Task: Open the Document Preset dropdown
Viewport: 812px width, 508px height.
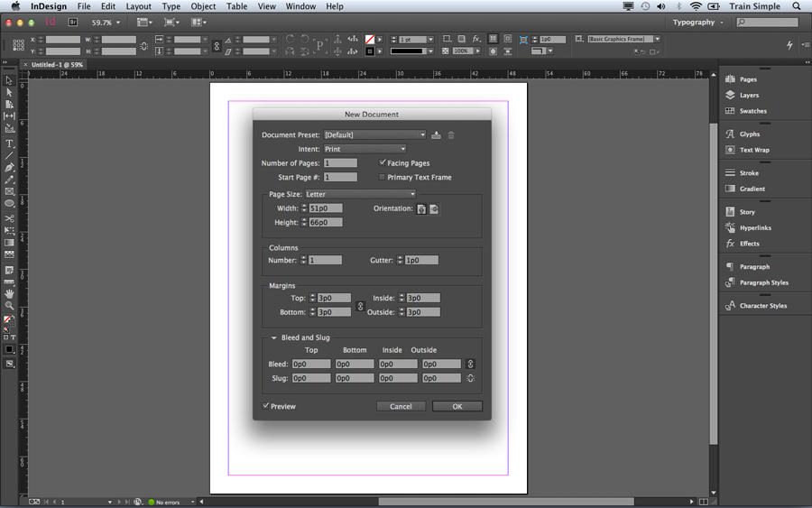Action: pos(374,134)
